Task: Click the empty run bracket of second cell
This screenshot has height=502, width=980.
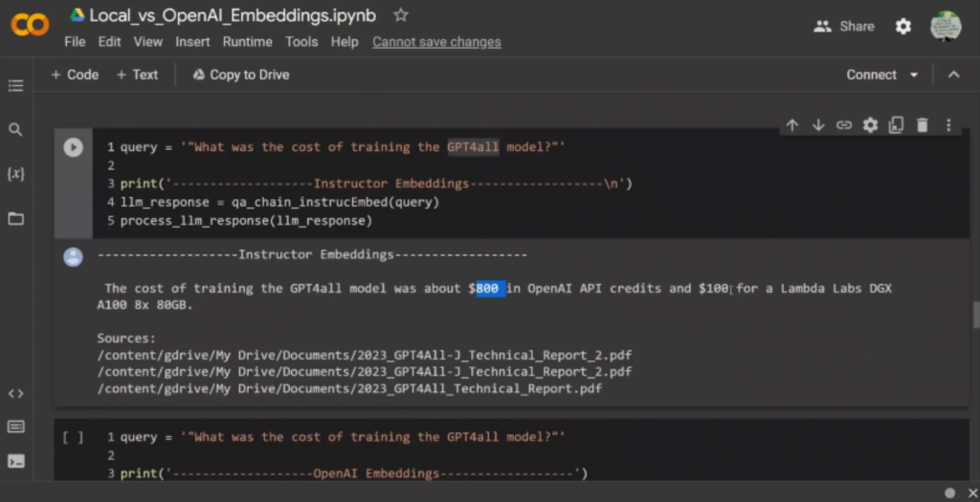Action: click(73, 437)
